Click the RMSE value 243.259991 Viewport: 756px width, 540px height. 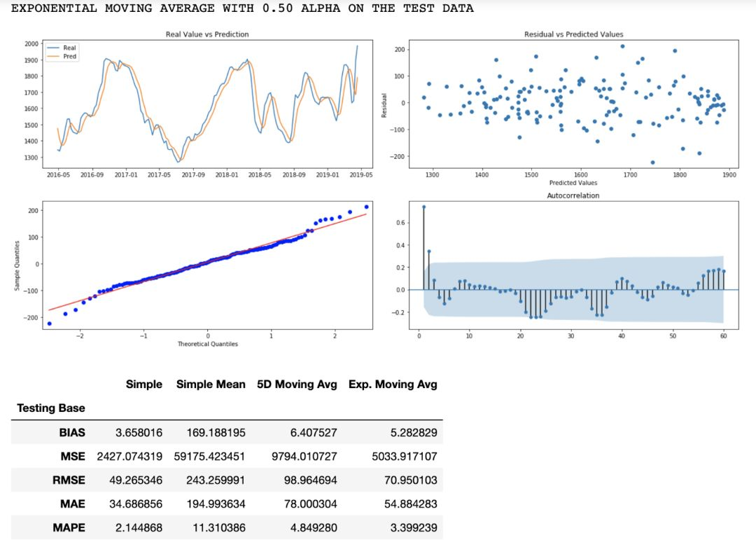[216, 480]
